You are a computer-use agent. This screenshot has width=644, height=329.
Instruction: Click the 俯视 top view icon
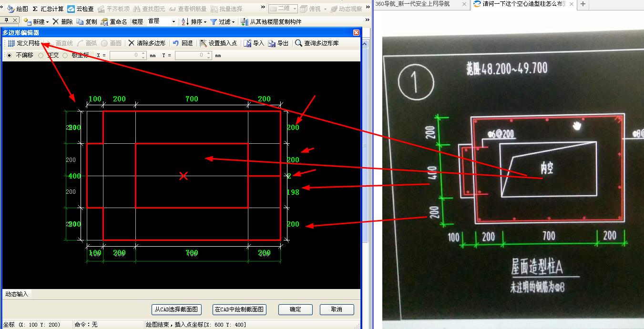click(x=303, y=9)
